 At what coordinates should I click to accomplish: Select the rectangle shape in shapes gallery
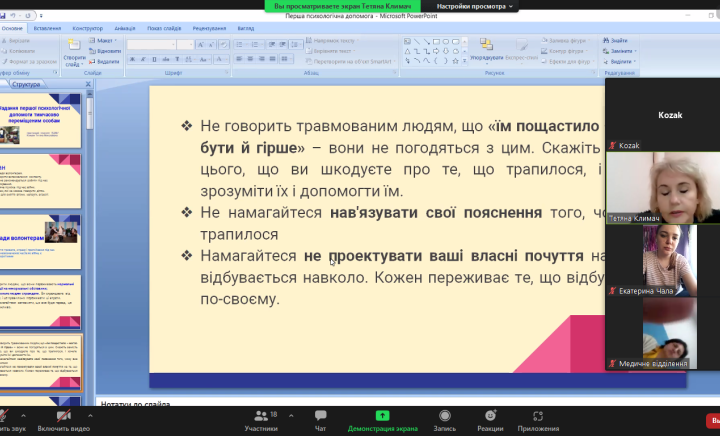pyautogui.click(x=436, y=41)
